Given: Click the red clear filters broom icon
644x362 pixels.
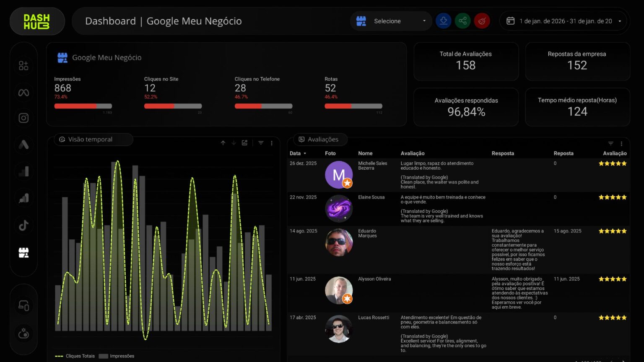Looking at the screenshot, I should (482, 21).
